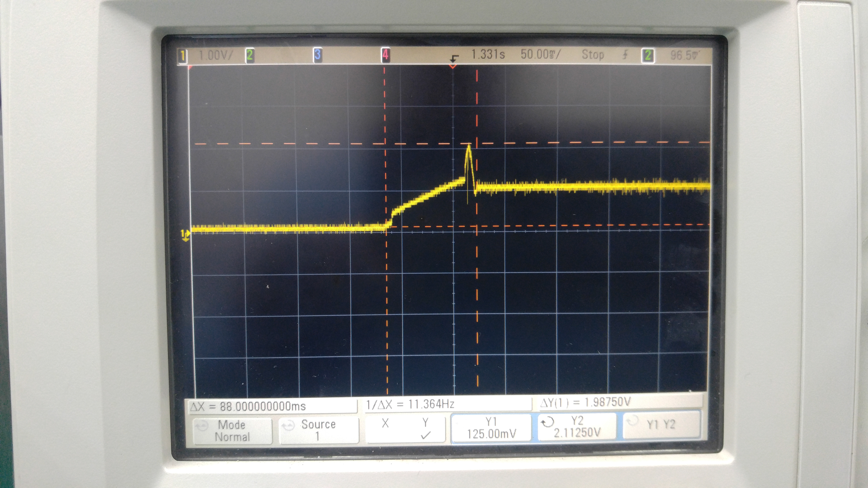Select the Mode Normal softkey
The height and width of the screenshot is (488, 868).
click(x=232, y=431)
